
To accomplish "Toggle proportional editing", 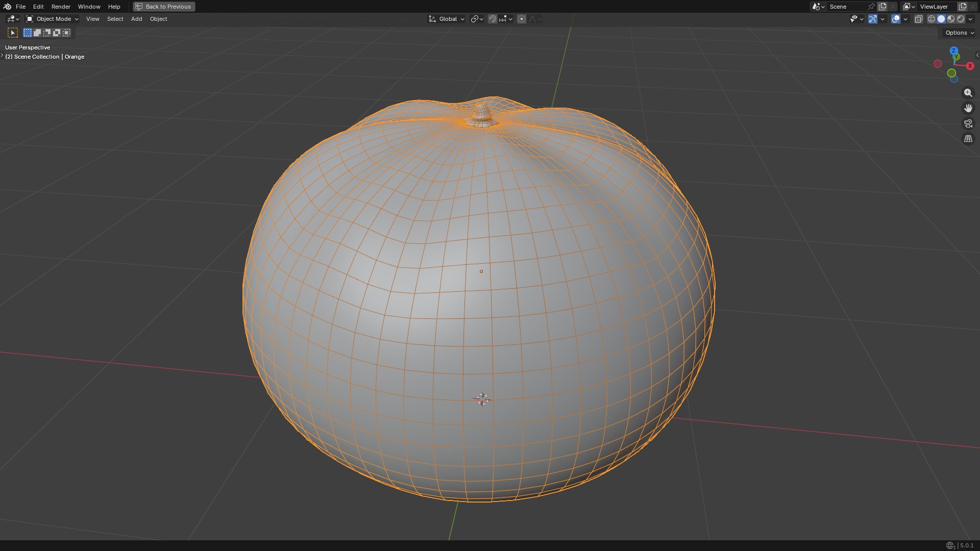I will [x=522, y=19].
